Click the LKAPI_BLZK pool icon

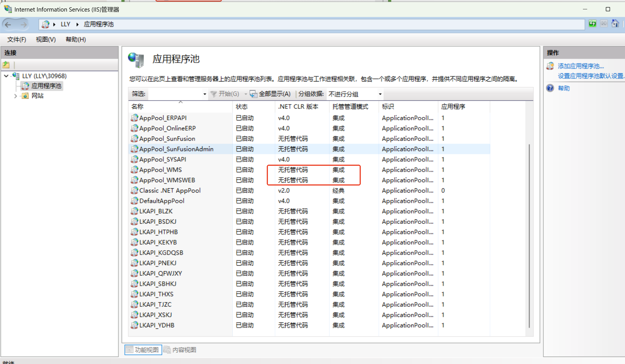pyautogui.click(x=134, y=211)
